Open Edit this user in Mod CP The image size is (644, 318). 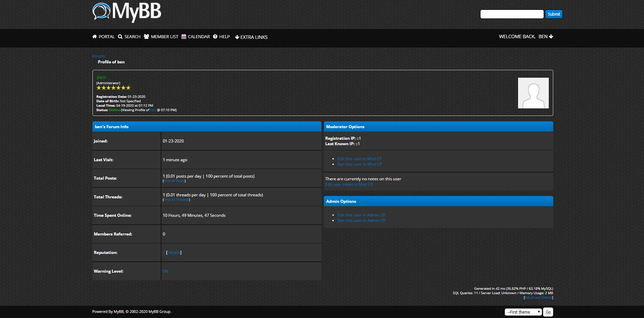coord(359,159)
